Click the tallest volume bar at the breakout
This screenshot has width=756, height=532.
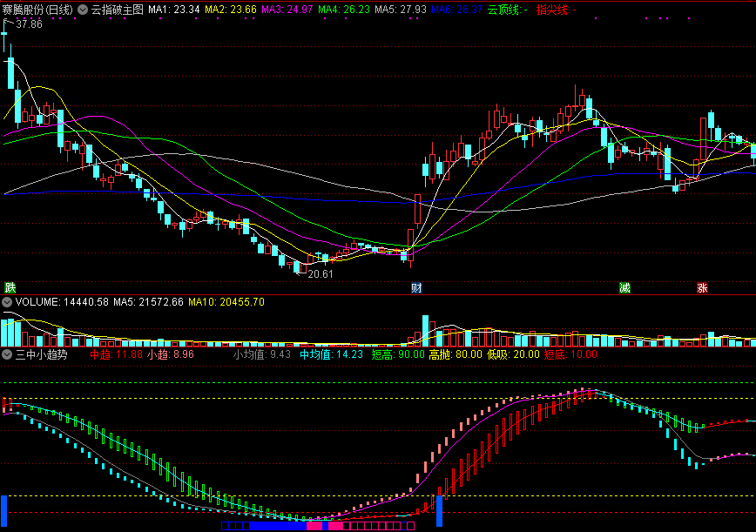pyautogui.click(x=425, y=331)
